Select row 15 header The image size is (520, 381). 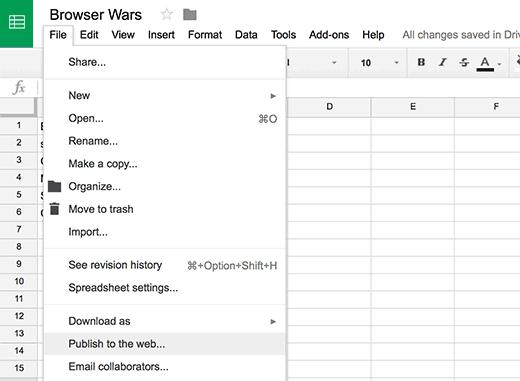tap(19, 368)
